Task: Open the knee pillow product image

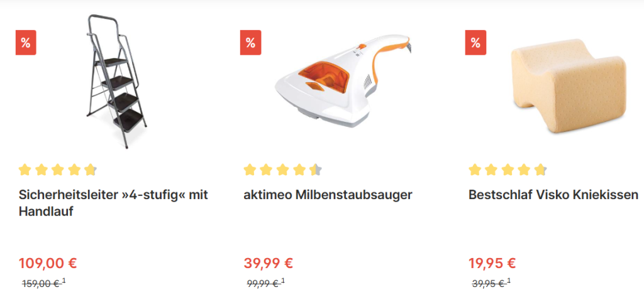Action: tap(569, 87)
